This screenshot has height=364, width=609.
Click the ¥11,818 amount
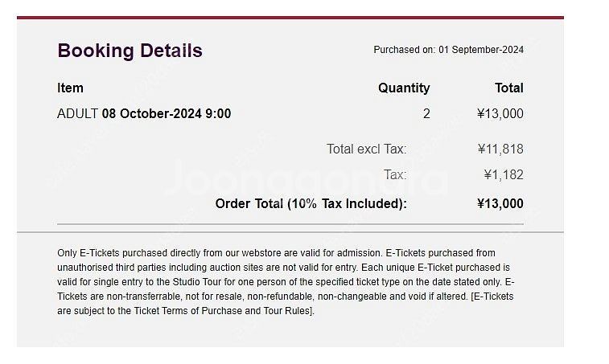[500, 149]
